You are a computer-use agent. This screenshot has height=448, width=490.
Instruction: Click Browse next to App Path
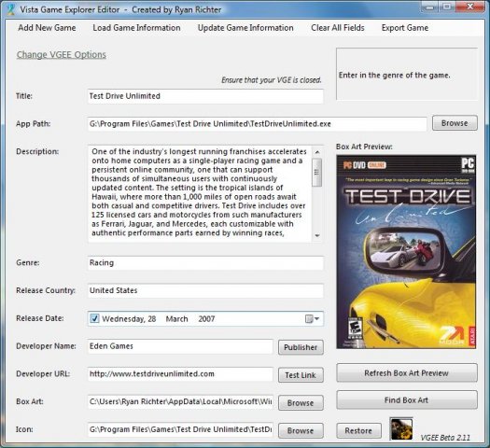point(455,123)
